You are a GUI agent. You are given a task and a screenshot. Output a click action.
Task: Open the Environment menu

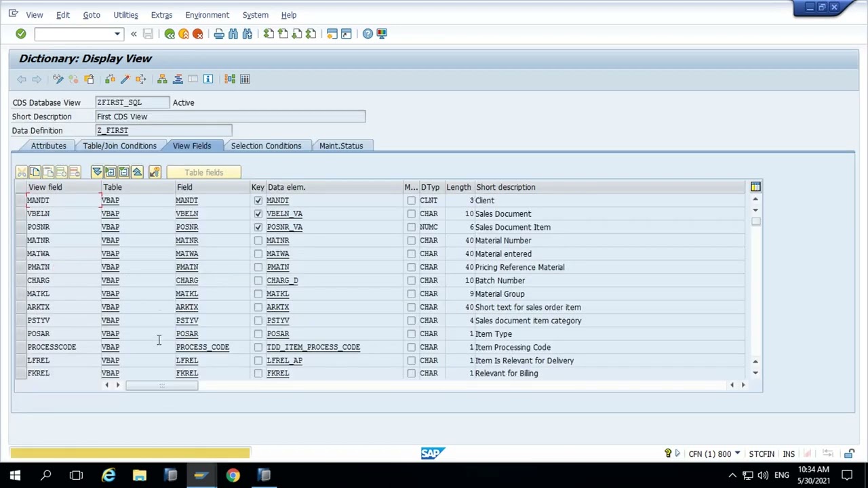(207, 15)
